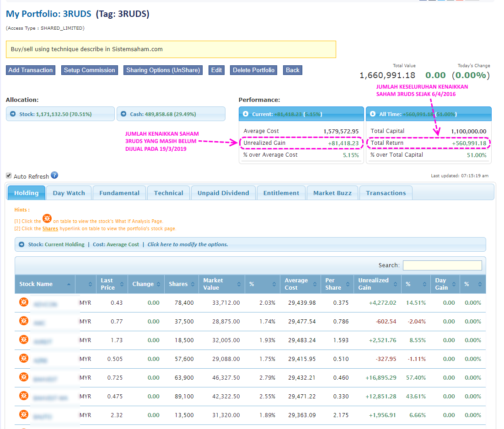504x429 pixels.
Task: Click the Delete Portfolio button
Action: 254,70
